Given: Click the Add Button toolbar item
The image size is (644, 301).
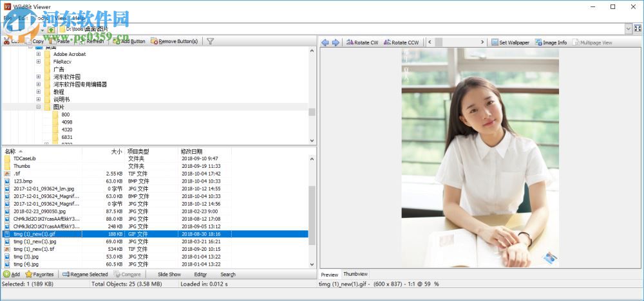Looking at the screenshot, I should pos(129,41).
